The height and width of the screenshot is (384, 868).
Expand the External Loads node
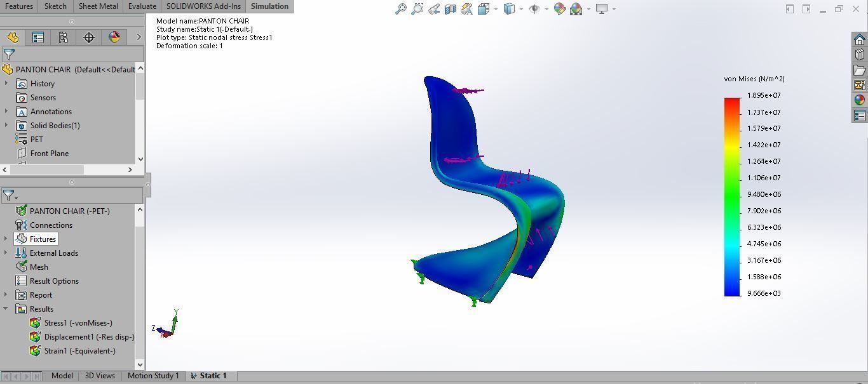(6, 253)
